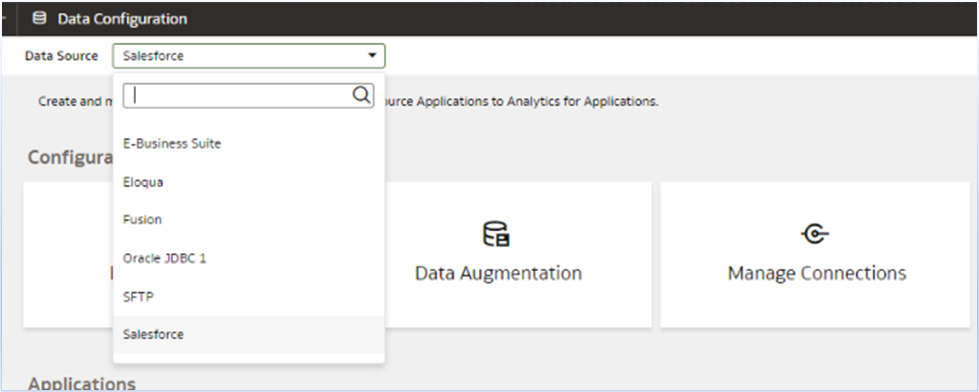This screenshot has width=979, height=392.
Task: Click the database icon beside Data Configuration
Action: coord(39,19)
